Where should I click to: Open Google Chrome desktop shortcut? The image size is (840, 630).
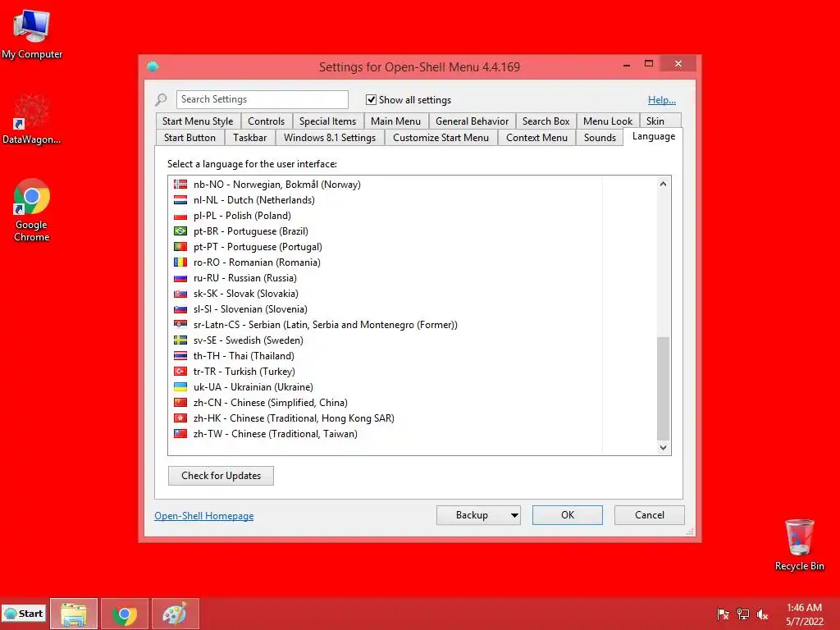click(32, 210)
